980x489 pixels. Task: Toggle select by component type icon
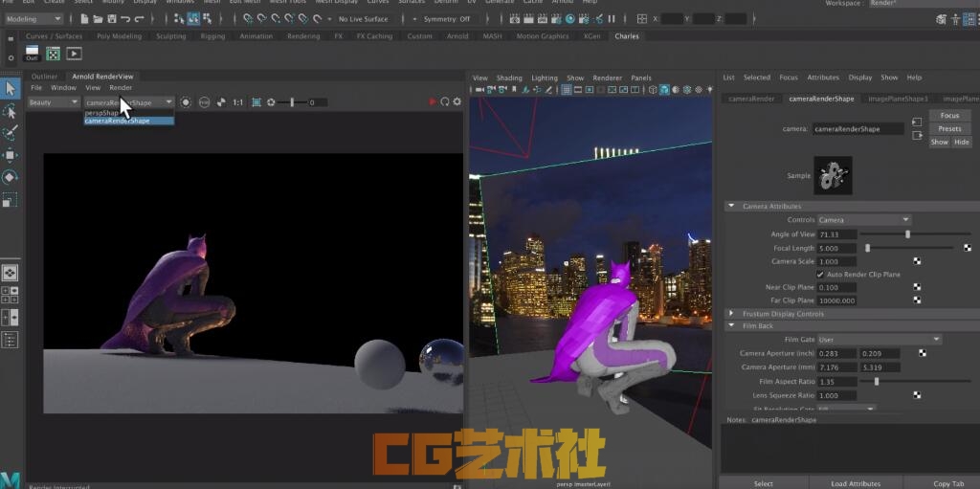click(207, 19)
